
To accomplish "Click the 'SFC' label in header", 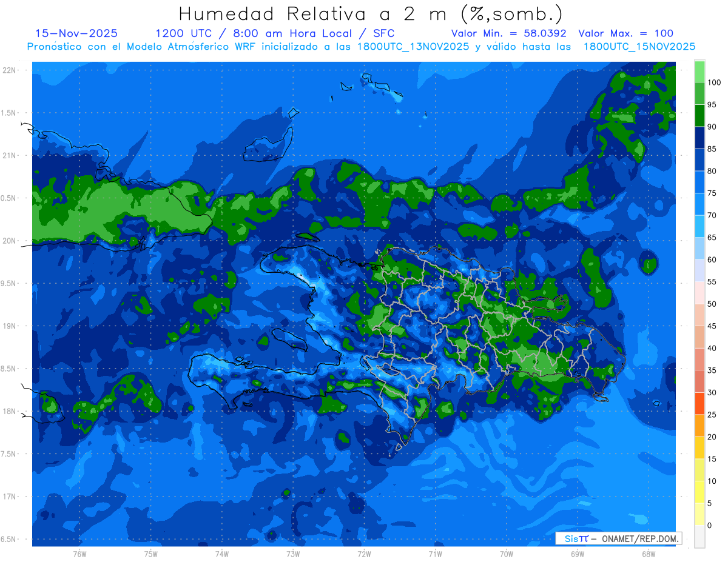I will 383,33.
